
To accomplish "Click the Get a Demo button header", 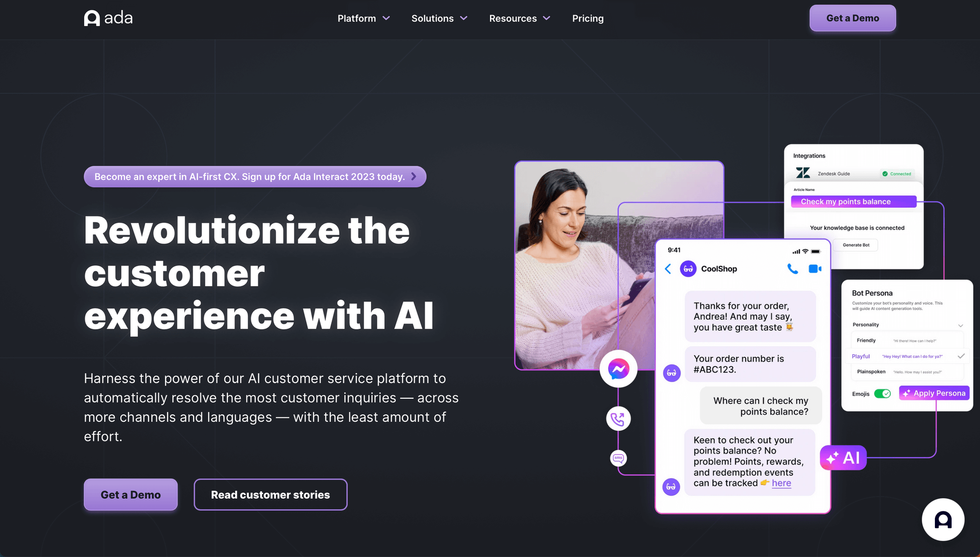I will (x=852, y=18).
